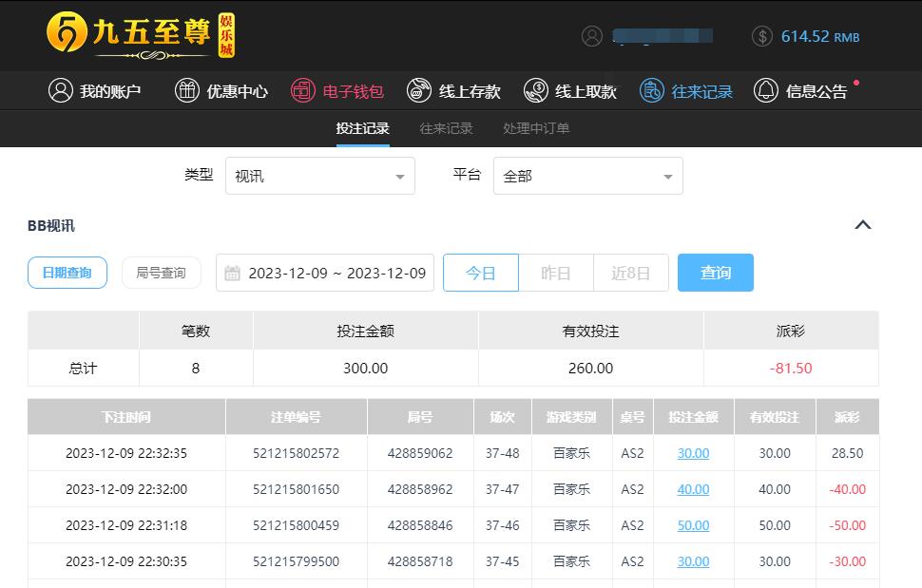Click the 线上存款 deposit icon
The width and height of the screenshot is (922, 588).
pyautogui.click(x=418, y=91)
